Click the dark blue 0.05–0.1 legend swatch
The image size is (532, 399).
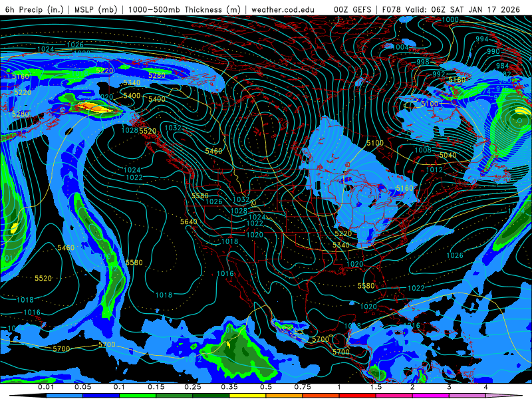pyautogui.click(x=101, y=396)
